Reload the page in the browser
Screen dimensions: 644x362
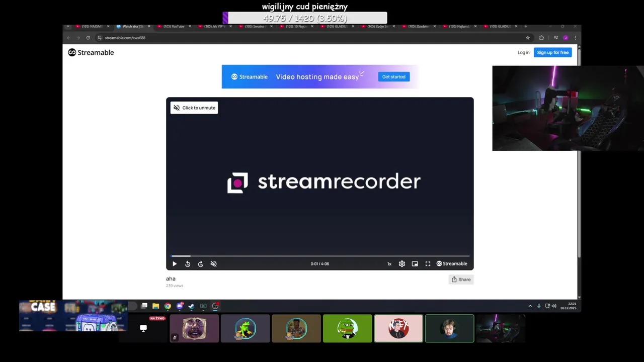tap(88, 38)
